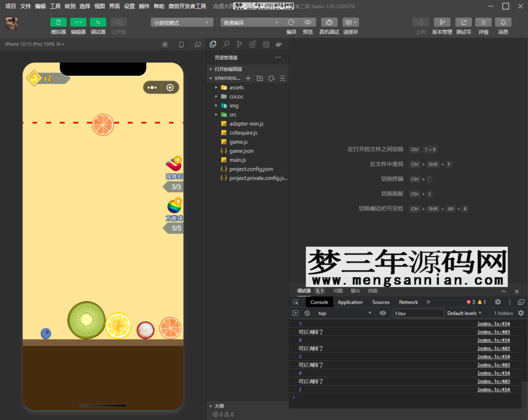Clear the console with the ban icon
Image resolution: width=528 pixels, height=420 pixels.
[307, 313]
